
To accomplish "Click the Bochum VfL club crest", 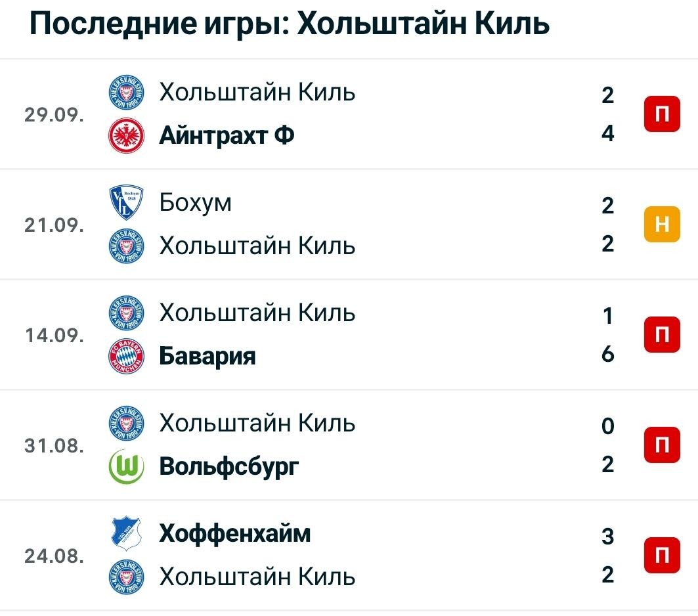I will point(127,202).
